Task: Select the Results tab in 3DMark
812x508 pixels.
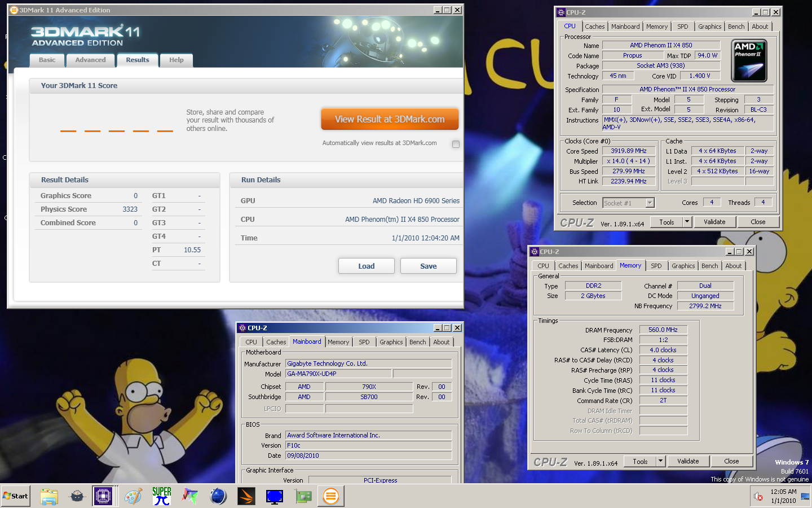Action: pyautogui.click(x=138, y=60)
